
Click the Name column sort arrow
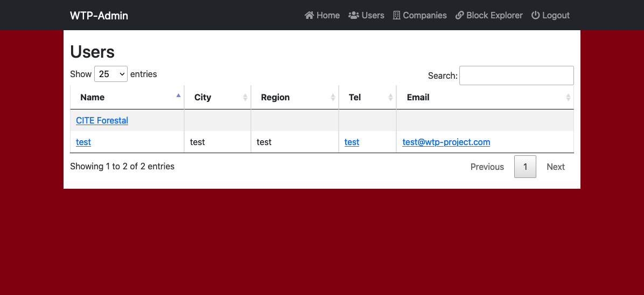178,95
